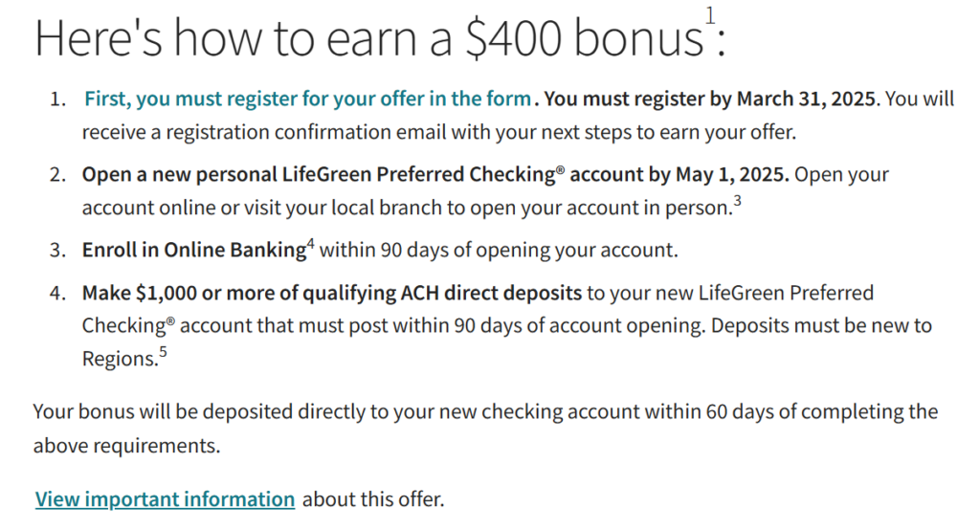Click the 'Your bonus will be deposited' paragraph
Viewport: 980px width, 529px height.
point(485,429)
